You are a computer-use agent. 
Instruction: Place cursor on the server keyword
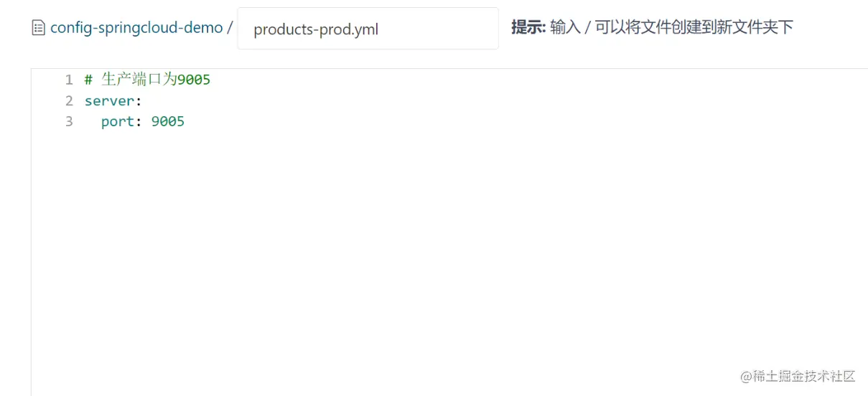[109, 101]
